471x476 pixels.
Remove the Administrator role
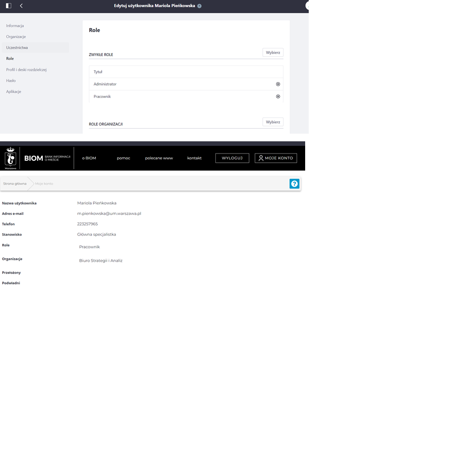click(278, 84)
